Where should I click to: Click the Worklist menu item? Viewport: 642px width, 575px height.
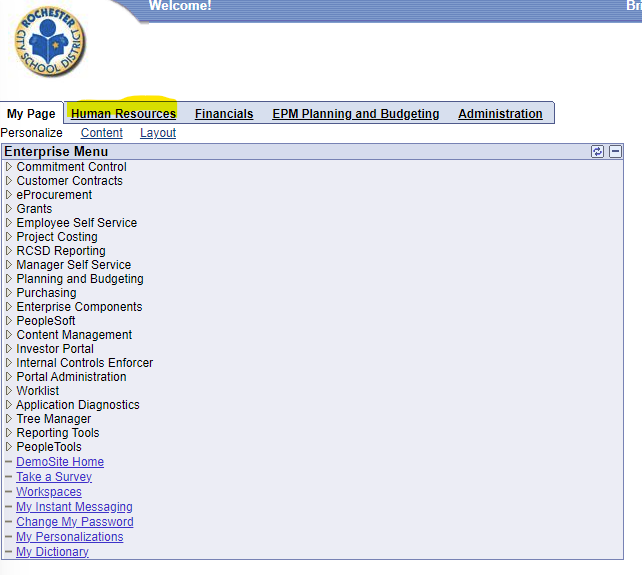point(38,391)
